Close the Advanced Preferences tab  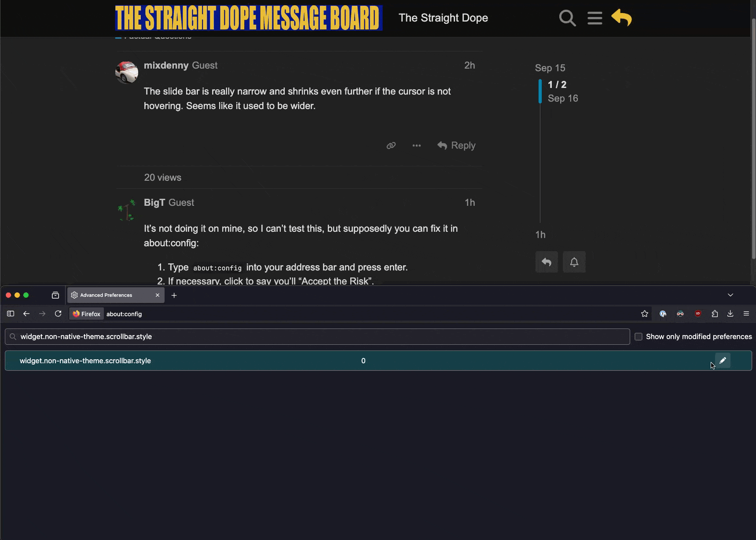coord(158,296)
